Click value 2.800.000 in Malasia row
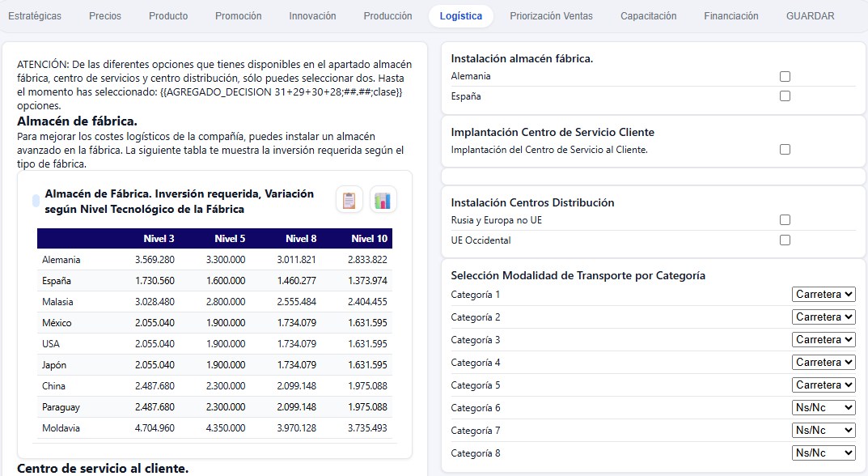 (x=226, y=302)
